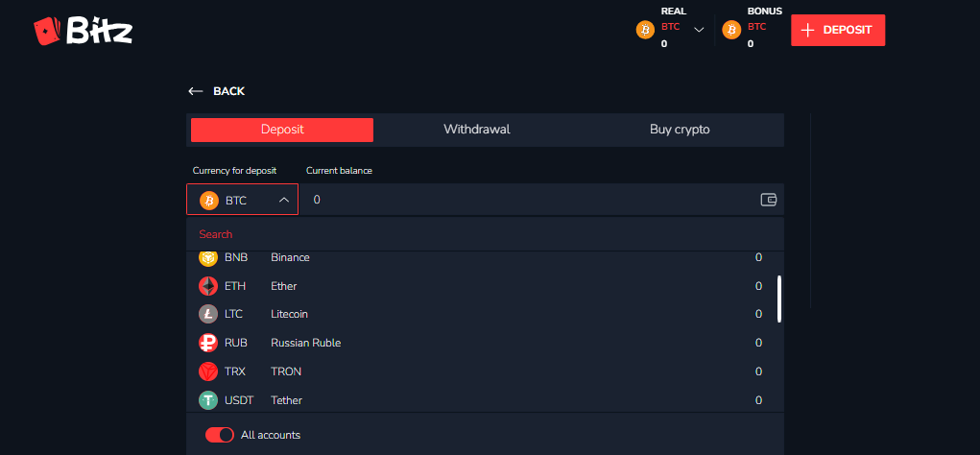This screenshot has width=980, height=455.
Task: Switch to the Withdrawal tab
Action: (477, 130)
